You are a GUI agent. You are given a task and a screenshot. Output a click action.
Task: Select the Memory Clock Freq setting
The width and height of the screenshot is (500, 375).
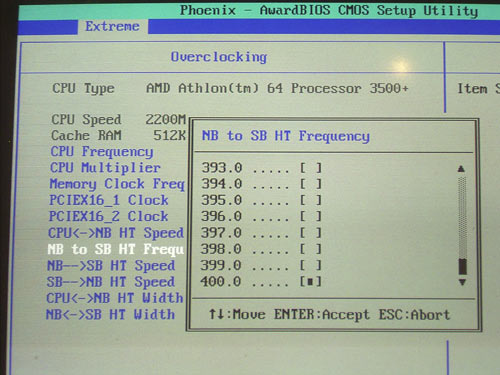(117, 184)
